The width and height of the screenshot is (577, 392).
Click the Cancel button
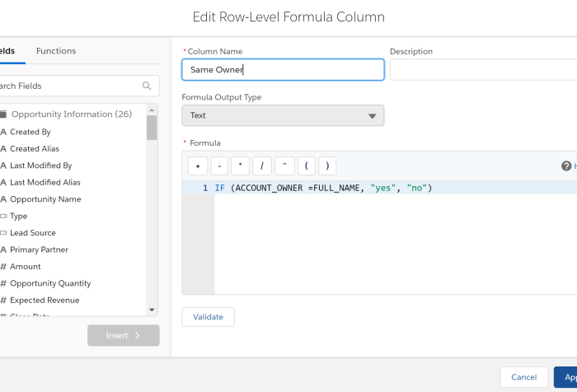[x=523, y=377]
